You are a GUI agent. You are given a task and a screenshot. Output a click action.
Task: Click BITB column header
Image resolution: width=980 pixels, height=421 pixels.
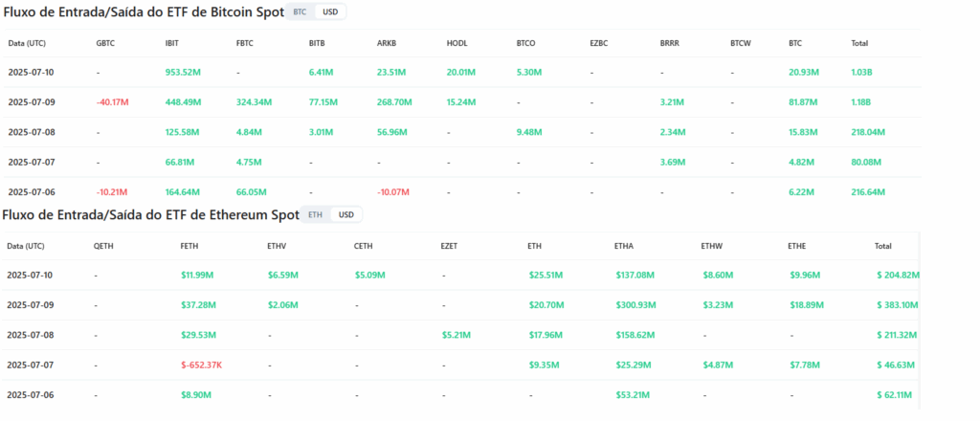(x=317, y=44)
